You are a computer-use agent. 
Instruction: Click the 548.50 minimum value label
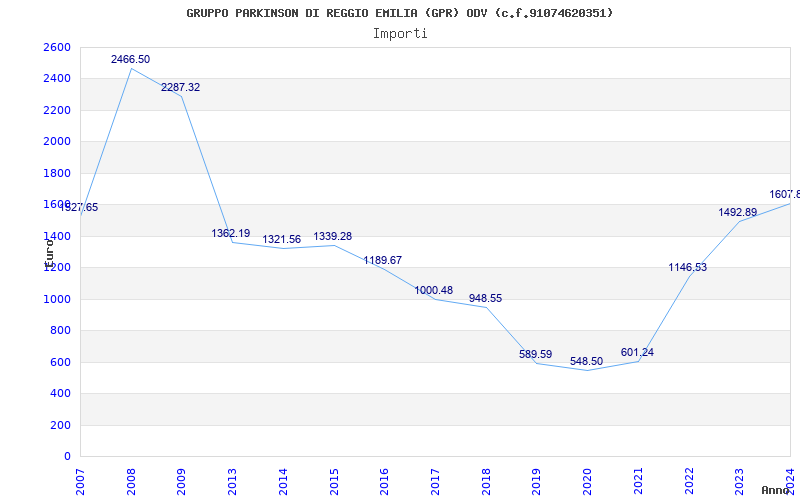click(x=586, y=361)
